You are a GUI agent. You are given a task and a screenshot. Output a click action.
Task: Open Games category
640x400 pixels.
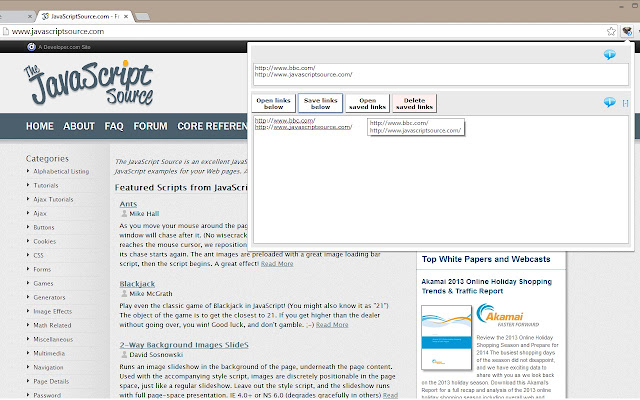[43, 283]
